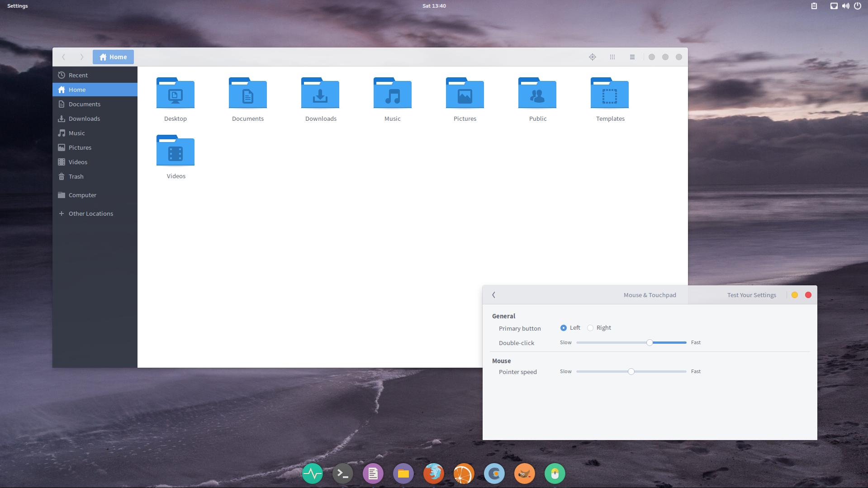Open the hamburger menu in file manager

pyautogui.click(x=632, y=57)
